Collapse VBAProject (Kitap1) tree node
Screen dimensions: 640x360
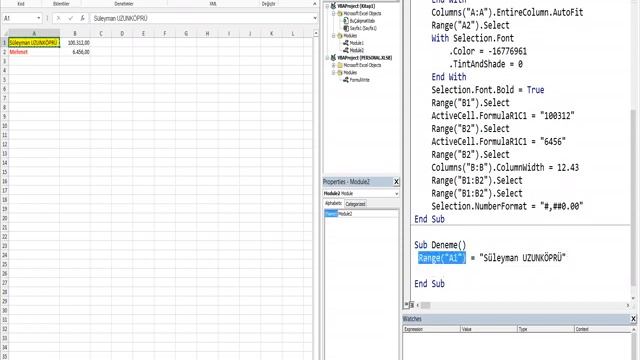[x=327, y=6]
